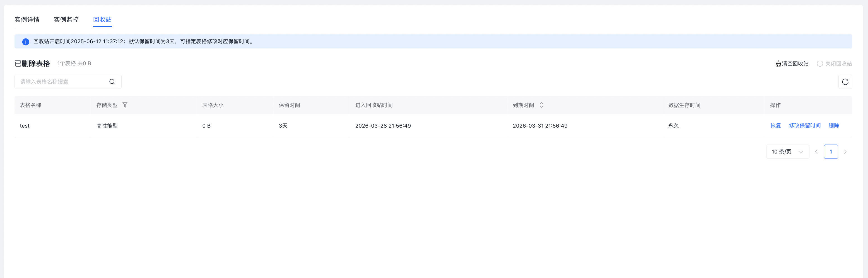Select page 1 in pagination
The image size is (868, 278).
pyautogui.click(x=831, y=152)
